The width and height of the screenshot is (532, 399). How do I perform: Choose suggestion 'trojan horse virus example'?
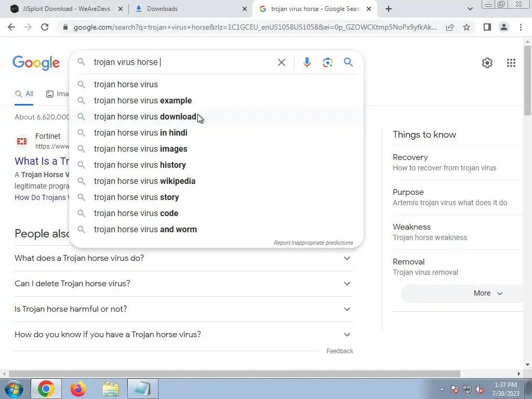click(x=216, y=100)
